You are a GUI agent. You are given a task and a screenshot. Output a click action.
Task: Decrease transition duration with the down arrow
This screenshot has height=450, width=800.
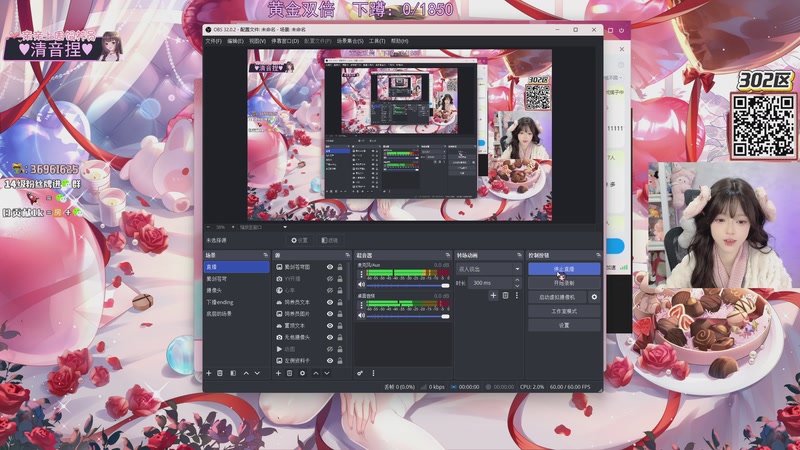tap(517, 285)
